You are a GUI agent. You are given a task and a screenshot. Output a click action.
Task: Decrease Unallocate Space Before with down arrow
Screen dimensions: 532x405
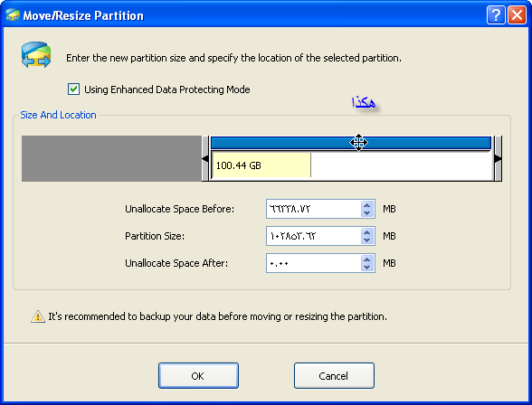click(x=366, y=212)
